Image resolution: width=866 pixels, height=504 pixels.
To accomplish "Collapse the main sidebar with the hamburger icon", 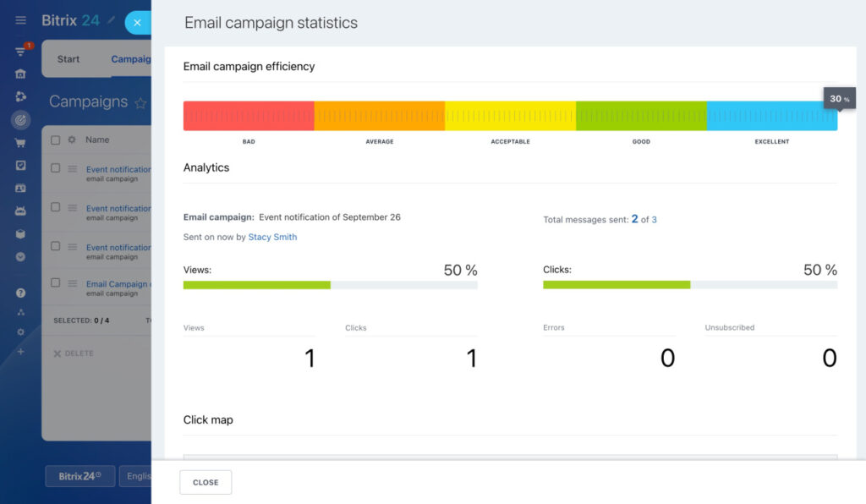I will 20,20.
